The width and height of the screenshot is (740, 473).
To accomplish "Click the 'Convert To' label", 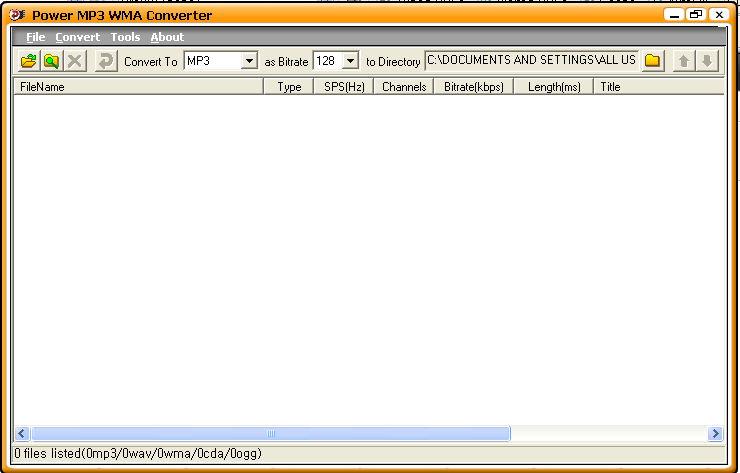I will tap(151, 62).
